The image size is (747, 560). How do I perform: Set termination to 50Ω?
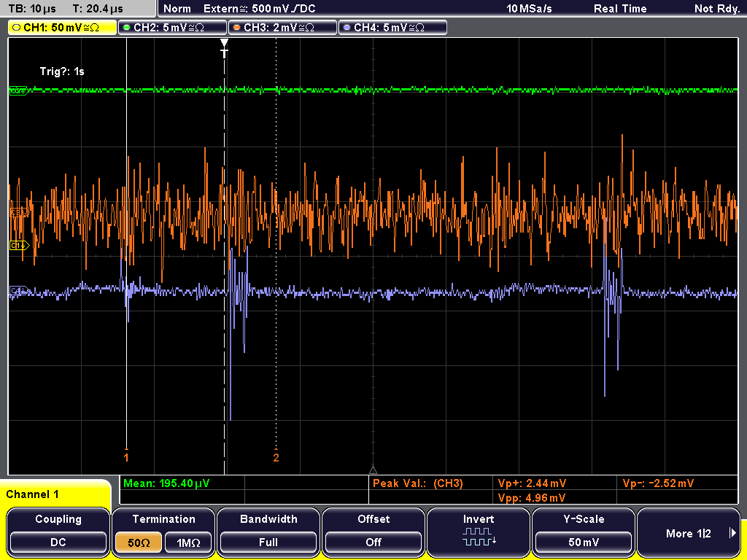pyautogui.click(x=139, y=542)
